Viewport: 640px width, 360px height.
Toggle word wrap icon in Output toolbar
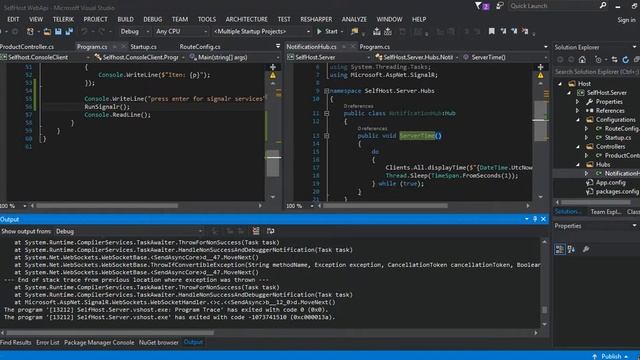(270, 231)
